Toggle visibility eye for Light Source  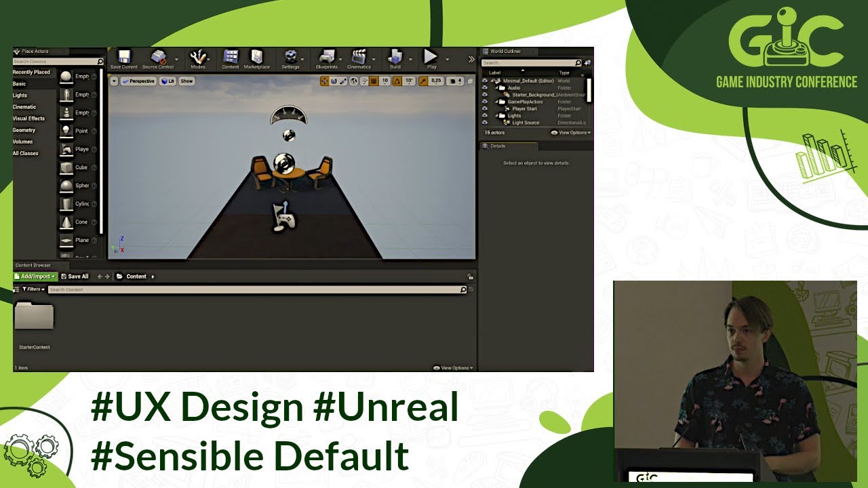click(484, 123)
